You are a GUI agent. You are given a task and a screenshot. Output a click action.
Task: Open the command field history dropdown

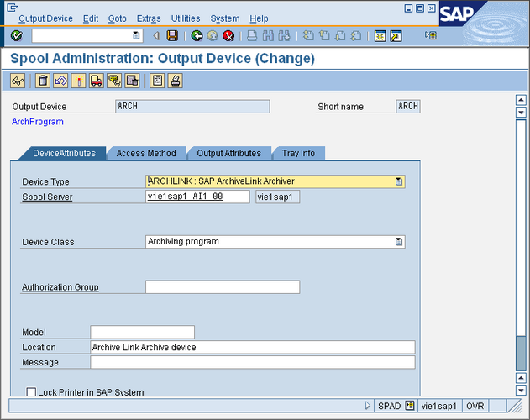click(137, 36)
